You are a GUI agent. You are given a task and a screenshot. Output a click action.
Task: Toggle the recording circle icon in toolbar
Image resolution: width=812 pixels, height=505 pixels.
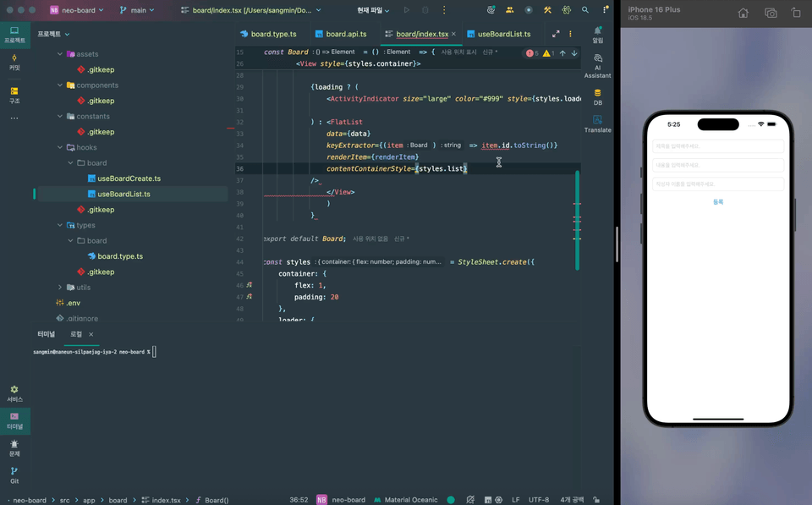point(528,10)
